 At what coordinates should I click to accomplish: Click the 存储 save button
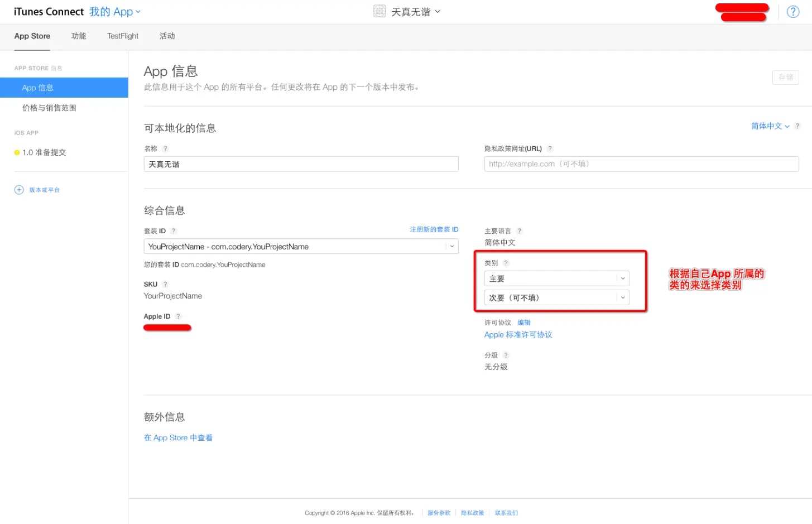point(786,78)
